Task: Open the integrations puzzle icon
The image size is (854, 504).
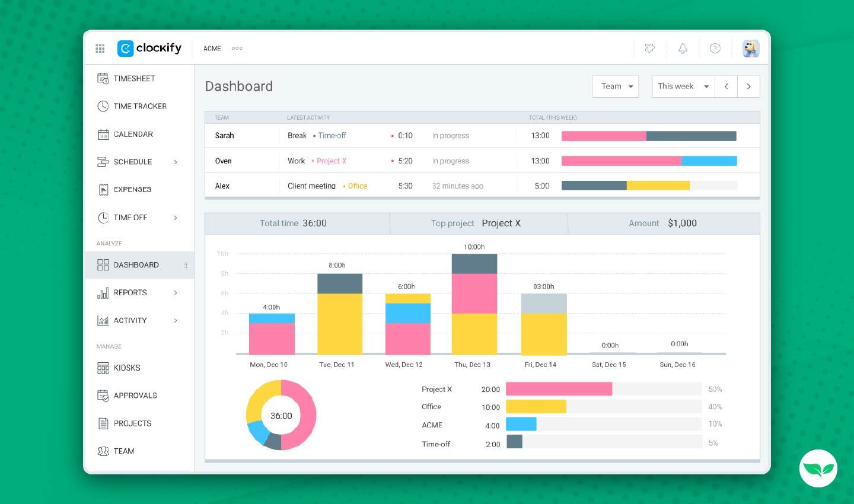Action: click(650, 49)
